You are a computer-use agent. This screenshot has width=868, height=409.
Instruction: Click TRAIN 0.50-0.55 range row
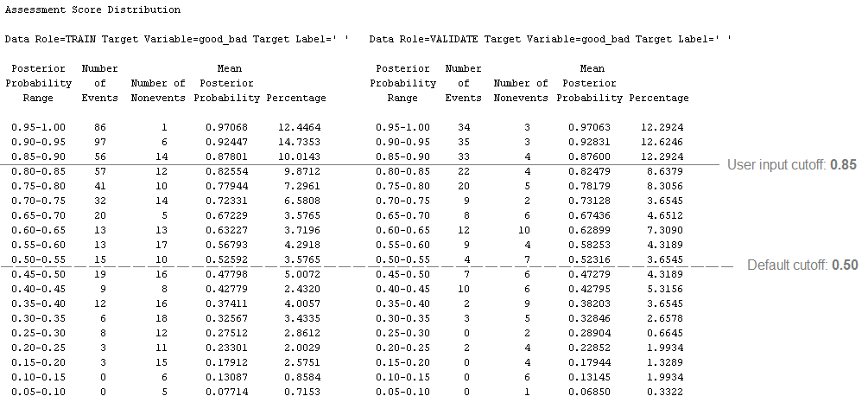click(166, 259)
